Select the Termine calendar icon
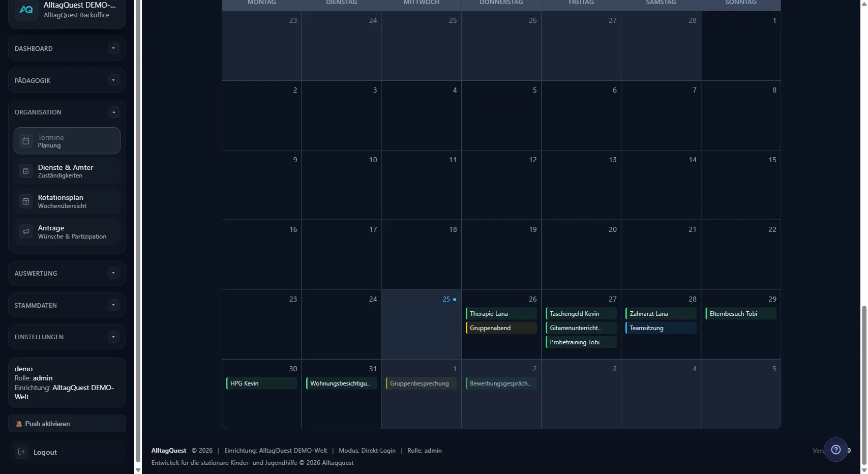Viewport: 868px width, 474px height. 26,141
